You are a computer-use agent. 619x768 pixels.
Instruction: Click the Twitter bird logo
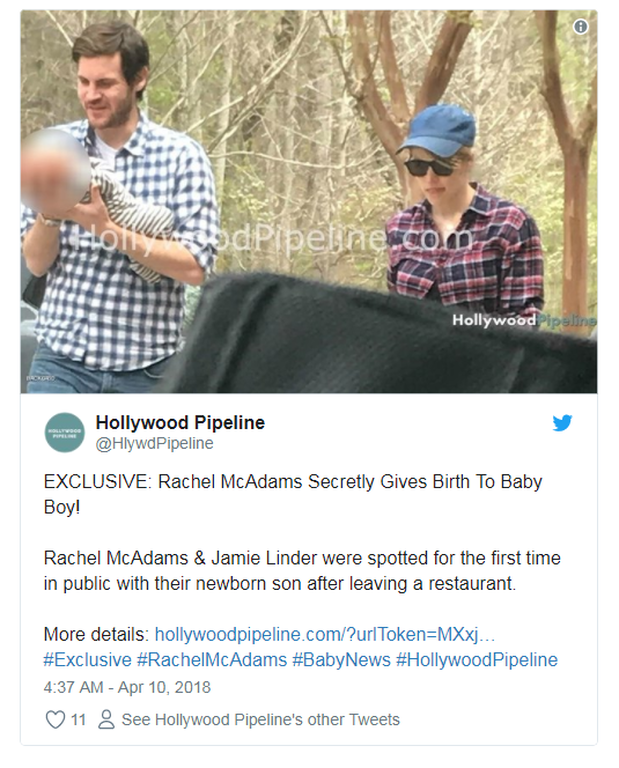562,423
